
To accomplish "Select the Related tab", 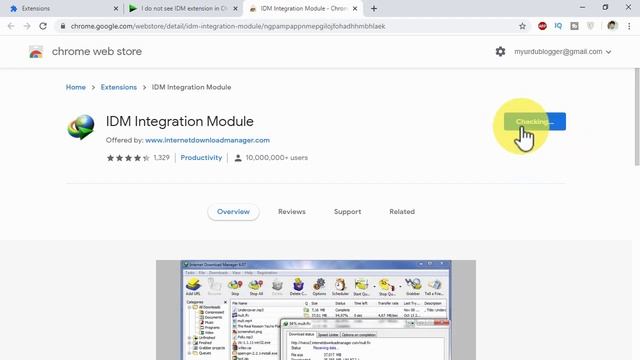I will (402, 212).
